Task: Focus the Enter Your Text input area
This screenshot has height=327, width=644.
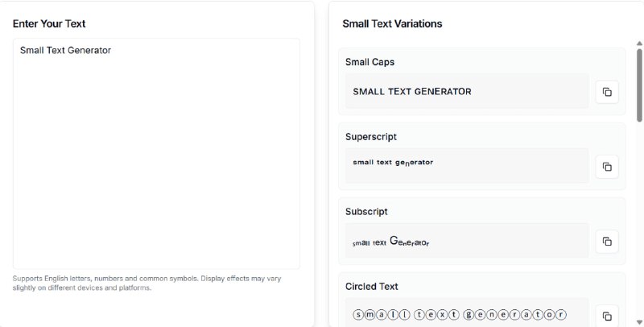Action: tap(156, 161)
